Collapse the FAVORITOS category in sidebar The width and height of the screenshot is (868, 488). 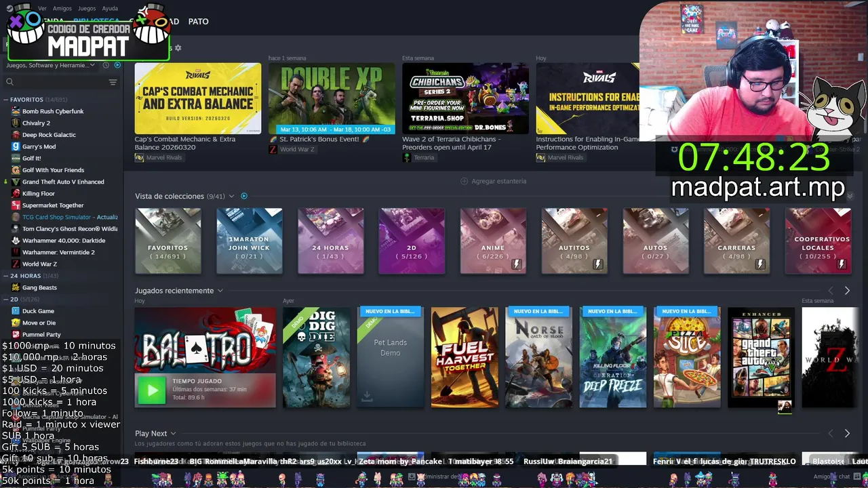click(x=5, y=100)
